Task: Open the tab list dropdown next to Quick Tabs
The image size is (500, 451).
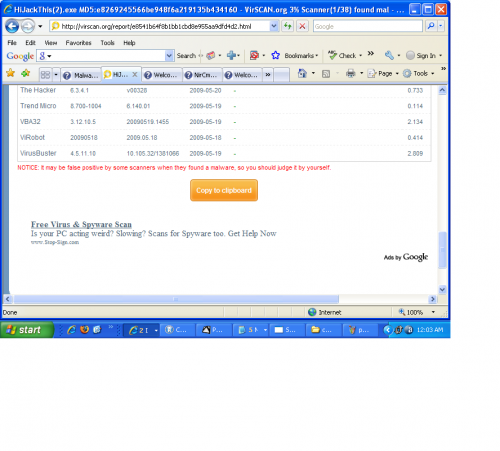Action: pos(56,75)
